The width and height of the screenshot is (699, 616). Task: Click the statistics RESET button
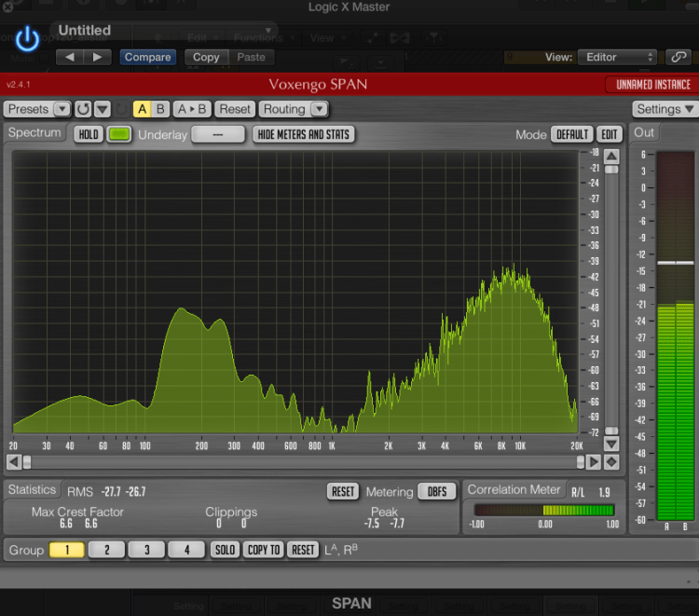coord(343,492)
